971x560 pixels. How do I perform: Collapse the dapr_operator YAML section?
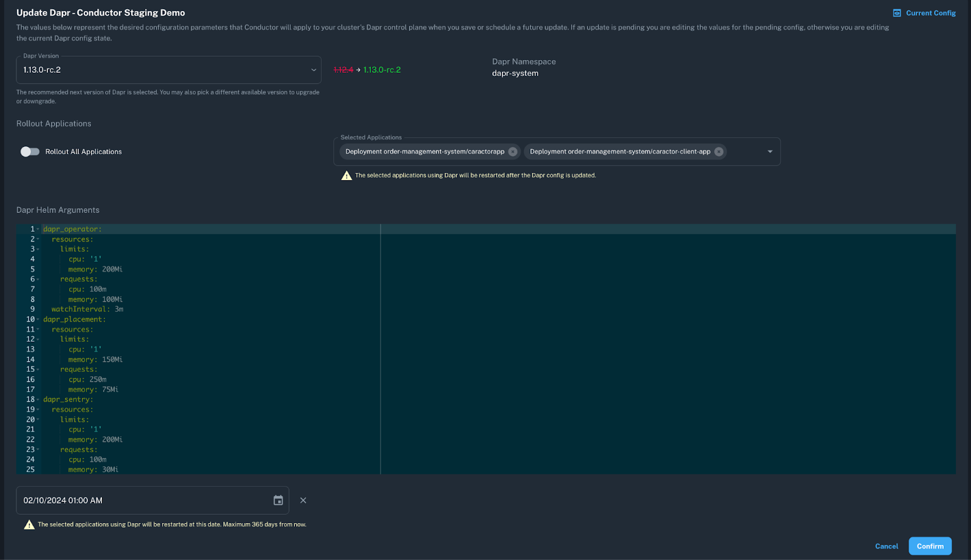pyautogui.click(x=38, y=229)
